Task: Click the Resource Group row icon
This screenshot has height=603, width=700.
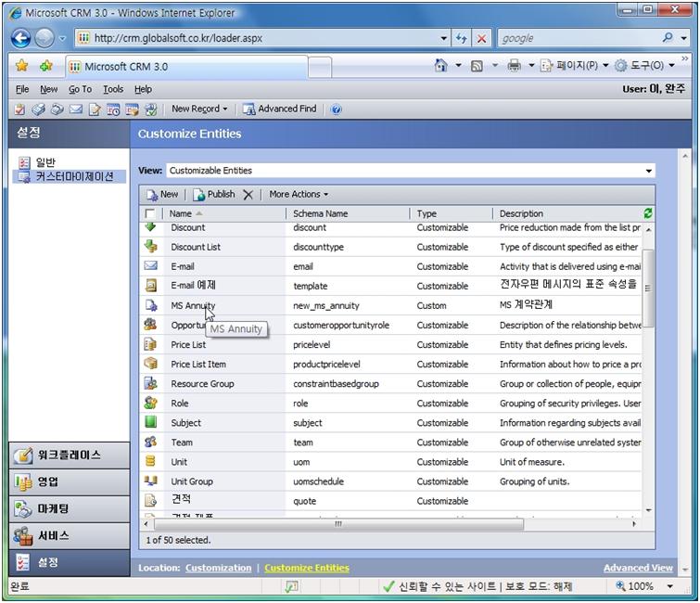Action: coord(151,384)
